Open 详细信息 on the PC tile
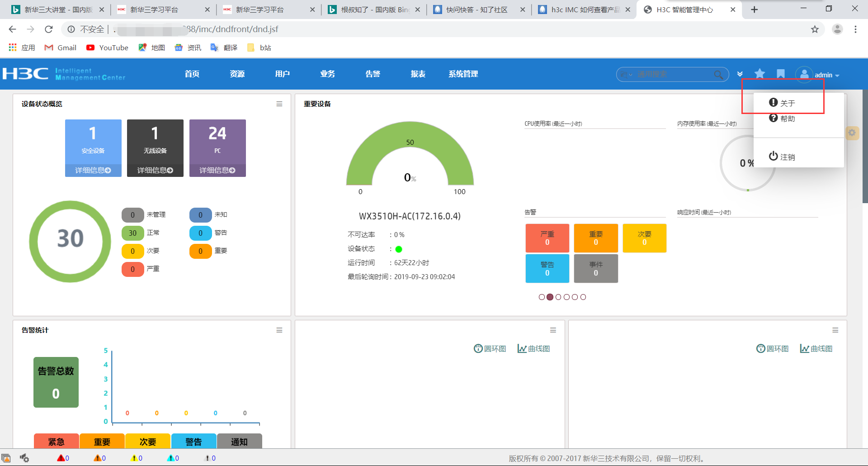The width and height of the screenshot is (868, 466). (x=217, y=170)
